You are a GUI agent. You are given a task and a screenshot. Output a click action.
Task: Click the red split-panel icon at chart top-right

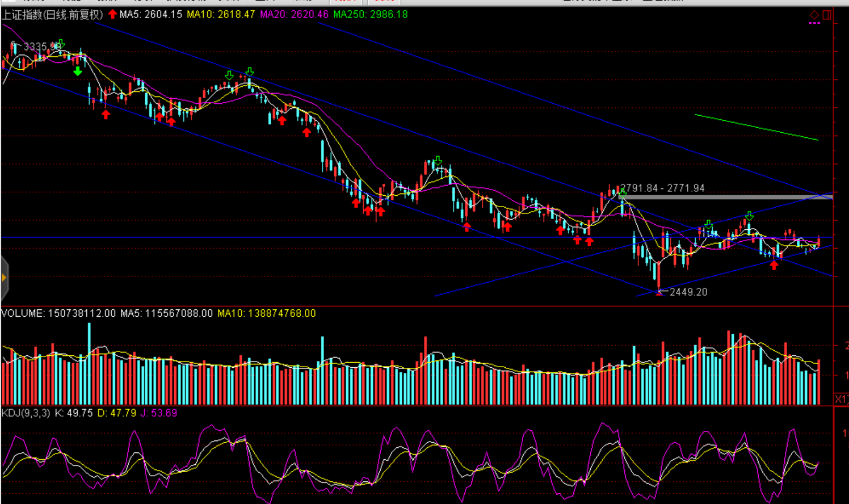827,15
